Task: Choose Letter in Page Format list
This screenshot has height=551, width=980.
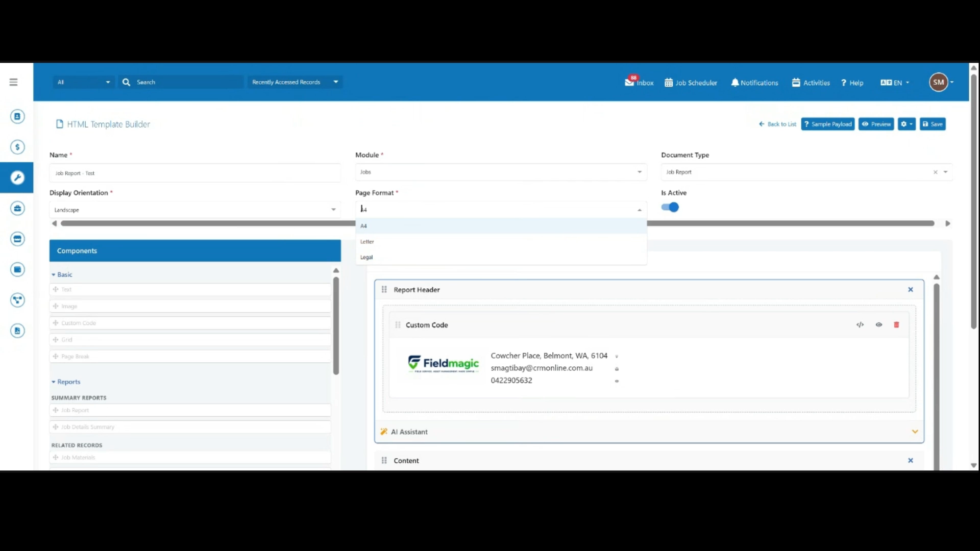Action: tap(501, 241)
